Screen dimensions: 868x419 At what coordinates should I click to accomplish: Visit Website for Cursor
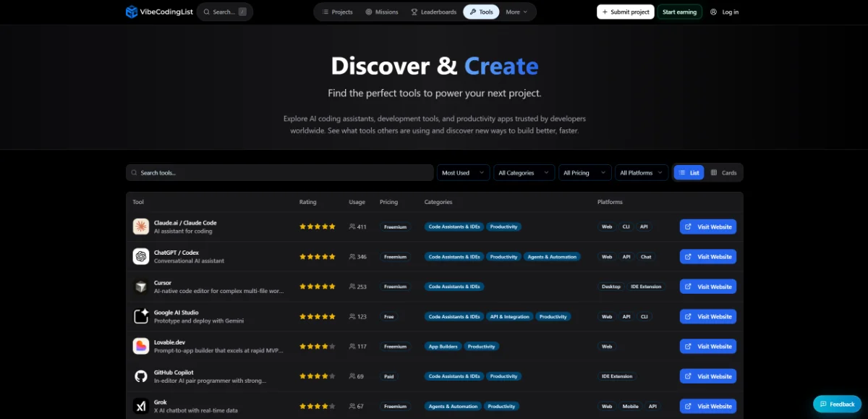pyautogui.click(x=708, y=287)
